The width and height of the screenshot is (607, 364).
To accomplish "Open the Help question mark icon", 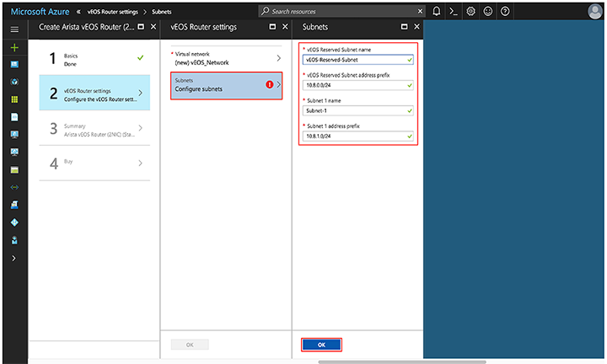I will click(x=505, y=11).
